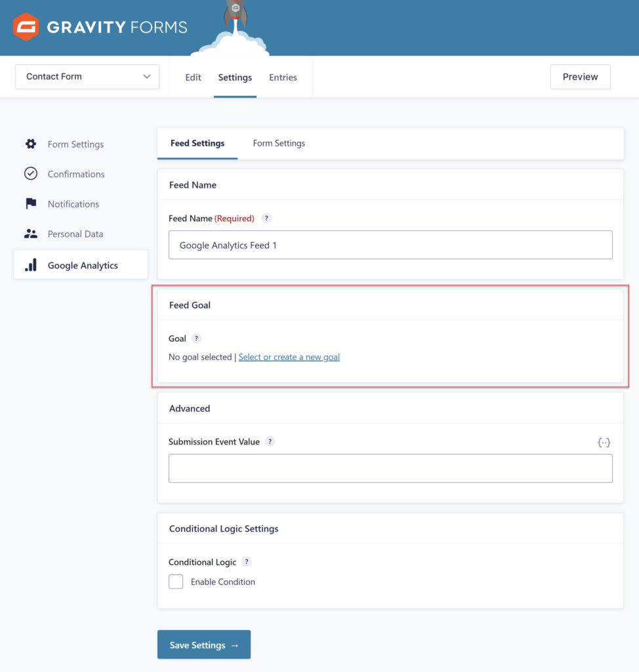Switch to the Entries tab
639x672 pixels.
point(283,77)
